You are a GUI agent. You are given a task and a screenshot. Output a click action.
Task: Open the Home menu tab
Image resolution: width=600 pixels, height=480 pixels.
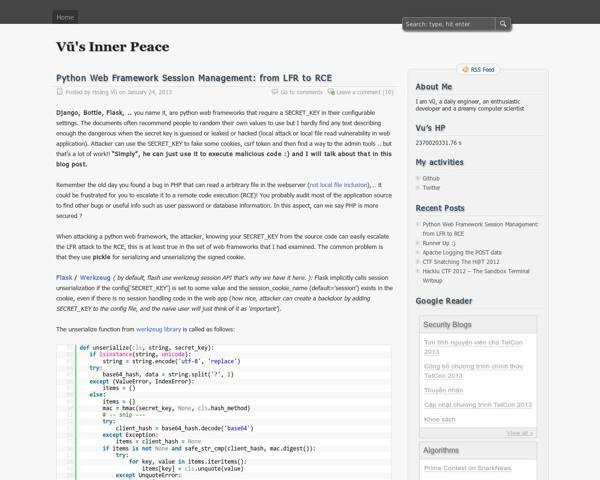click(65, 17)
